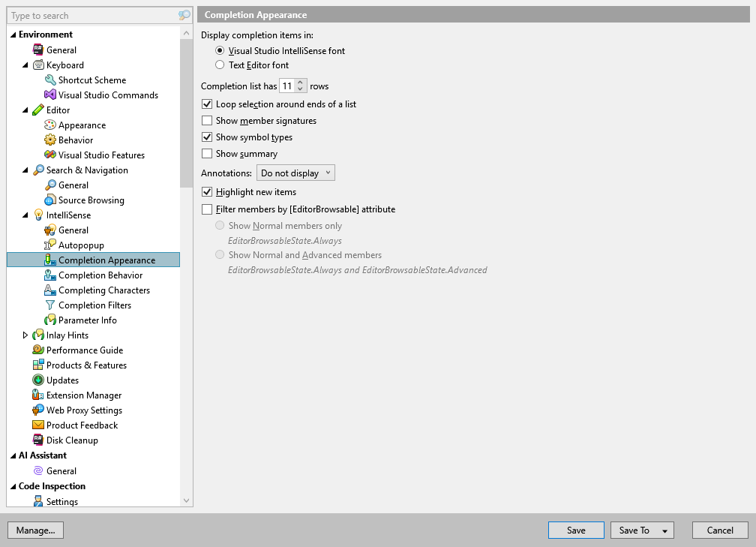The image size is (756, 547).
Task: Click the Completion Filters funnel icon
Action: (50, 305)
